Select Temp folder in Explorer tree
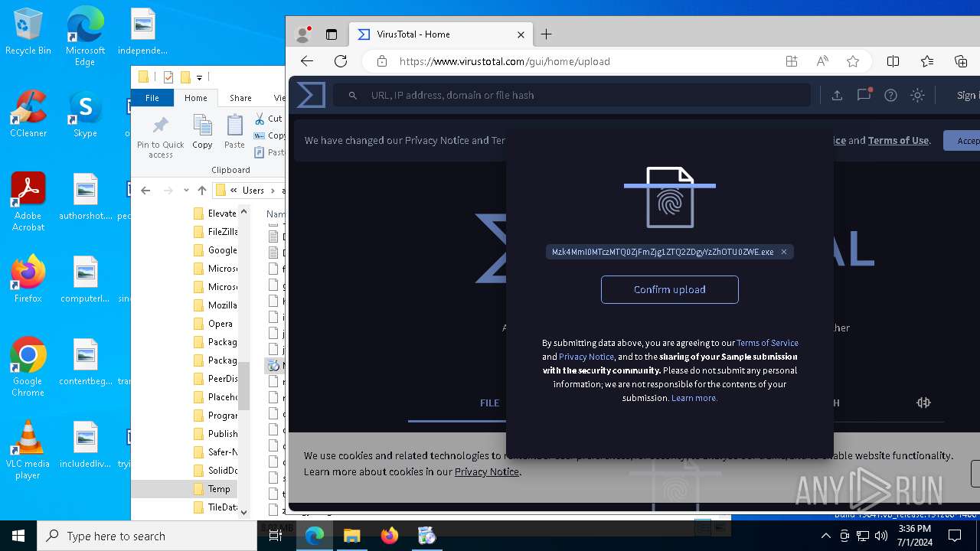 (219, 489)
